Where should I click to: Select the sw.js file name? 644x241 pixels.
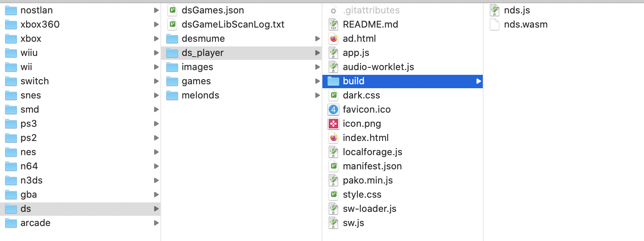[x=353, y=223]
